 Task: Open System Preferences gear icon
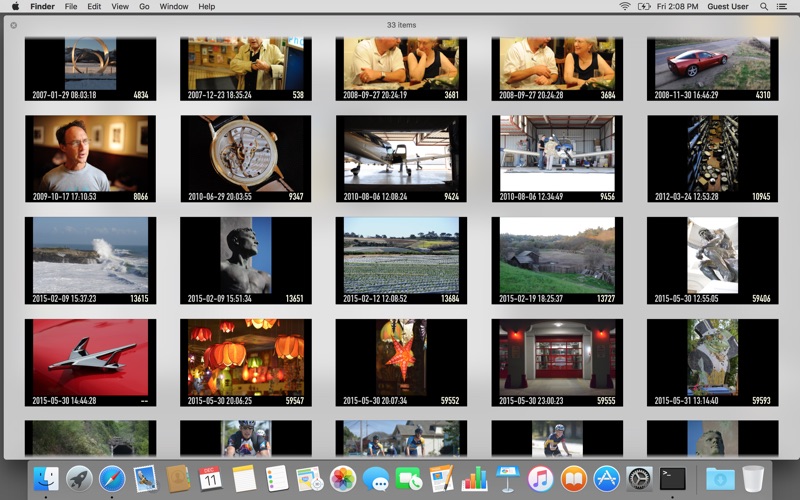pos(639,479)
